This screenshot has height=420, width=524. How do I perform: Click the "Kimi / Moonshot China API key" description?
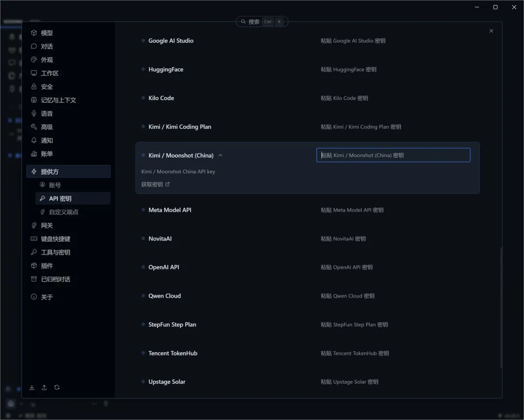(x=178, y=172)
